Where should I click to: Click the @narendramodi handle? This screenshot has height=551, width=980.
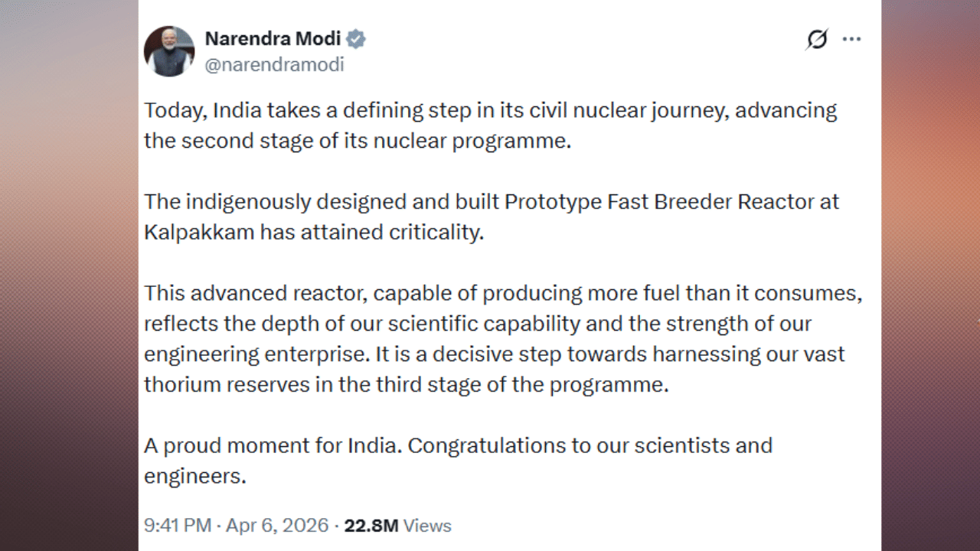[274, 65]
